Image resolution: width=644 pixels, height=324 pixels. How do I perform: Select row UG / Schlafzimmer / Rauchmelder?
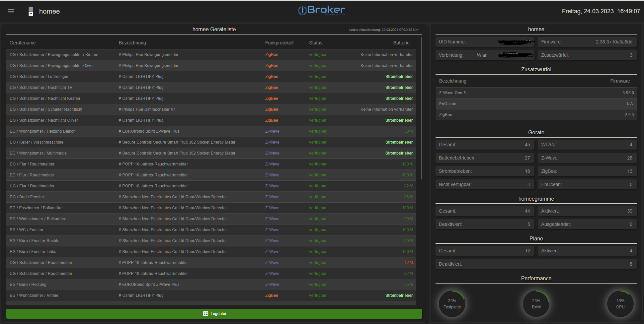click(x=211, y=274)
